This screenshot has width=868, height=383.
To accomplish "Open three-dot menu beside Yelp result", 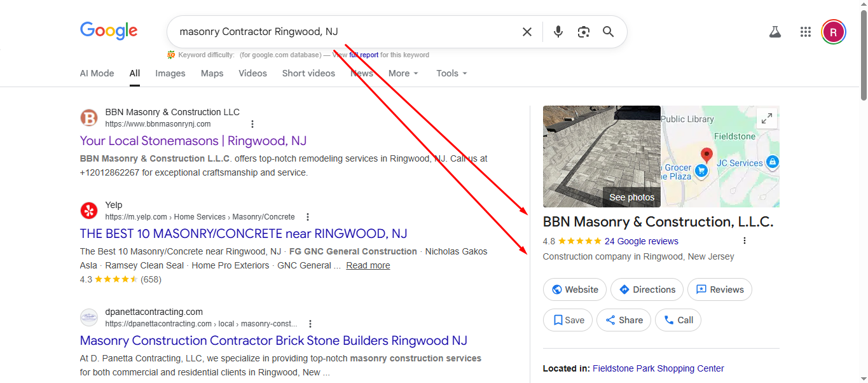I will pos(308,217).
